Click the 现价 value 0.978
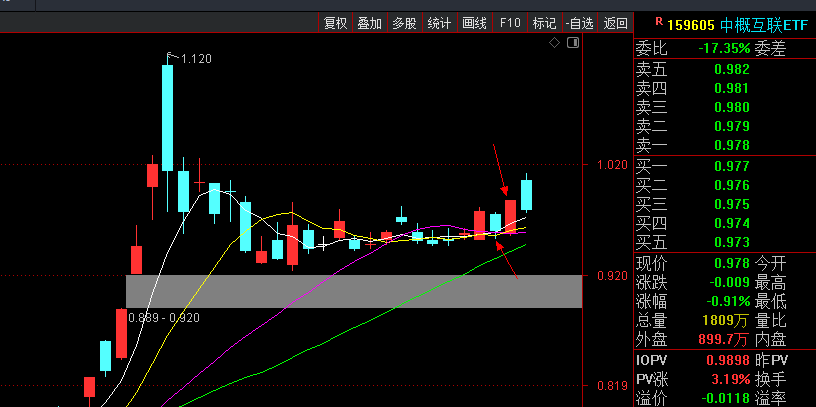This screenshot has height=407, width=816. pyautogui.click(x=732, y=263)
